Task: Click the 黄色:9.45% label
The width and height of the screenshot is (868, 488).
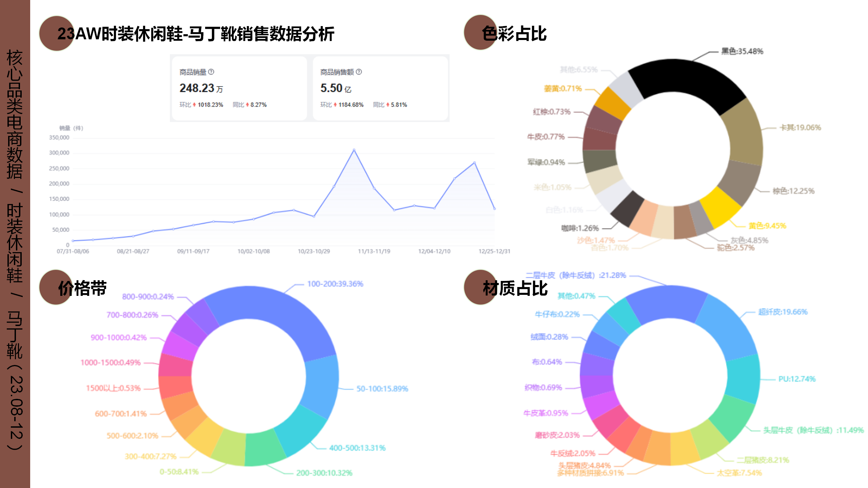Action: [x=767, y=226]
